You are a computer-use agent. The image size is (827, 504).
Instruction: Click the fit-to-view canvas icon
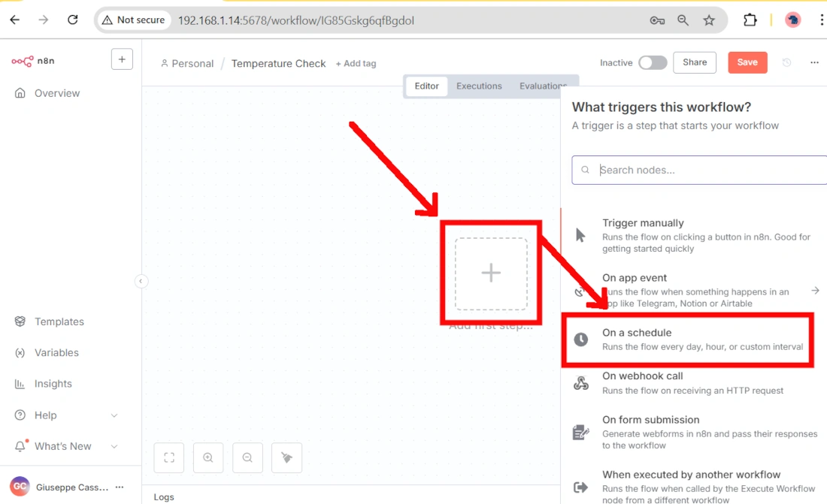point(169,457)
